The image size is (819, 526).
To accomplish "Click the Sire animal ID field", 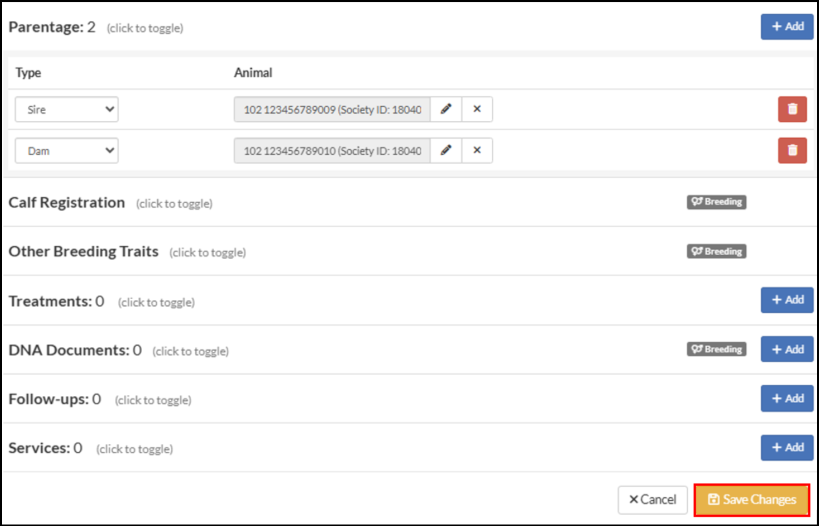I will coord(332,109).
